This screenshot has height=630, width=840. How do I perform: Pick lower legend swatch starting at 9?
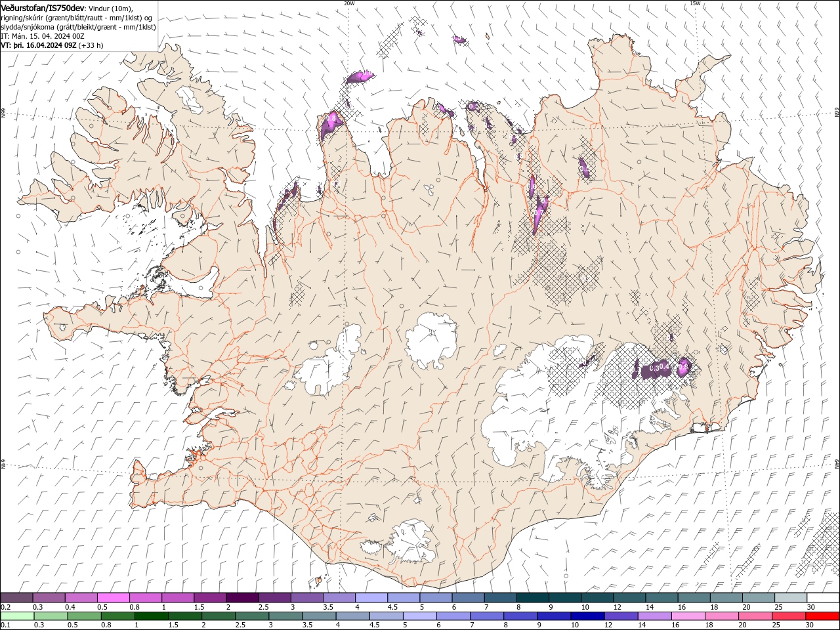click(554, 616)
